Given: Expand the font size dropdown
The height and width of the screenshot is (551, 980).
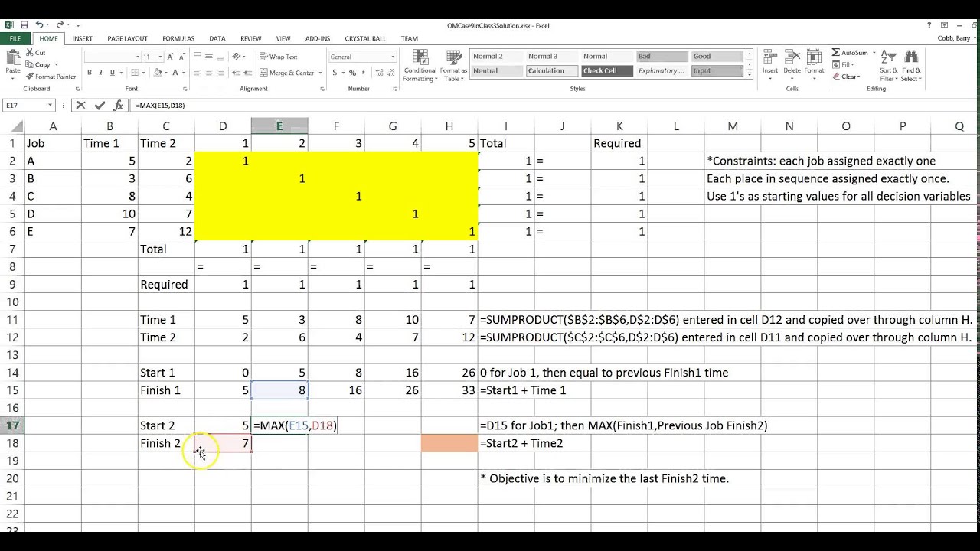Looking at the screenshot, I should coord(159,57).
